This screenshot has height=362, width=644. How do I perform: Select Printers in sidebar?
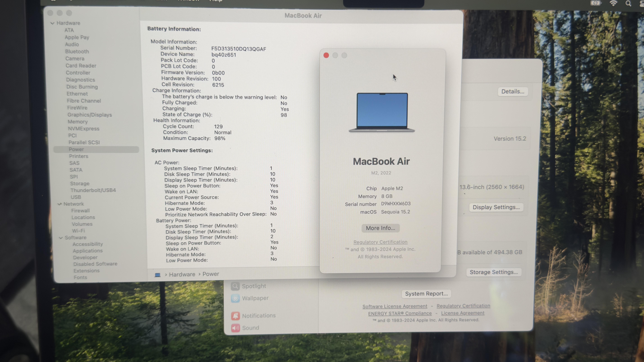pos(79,156)
